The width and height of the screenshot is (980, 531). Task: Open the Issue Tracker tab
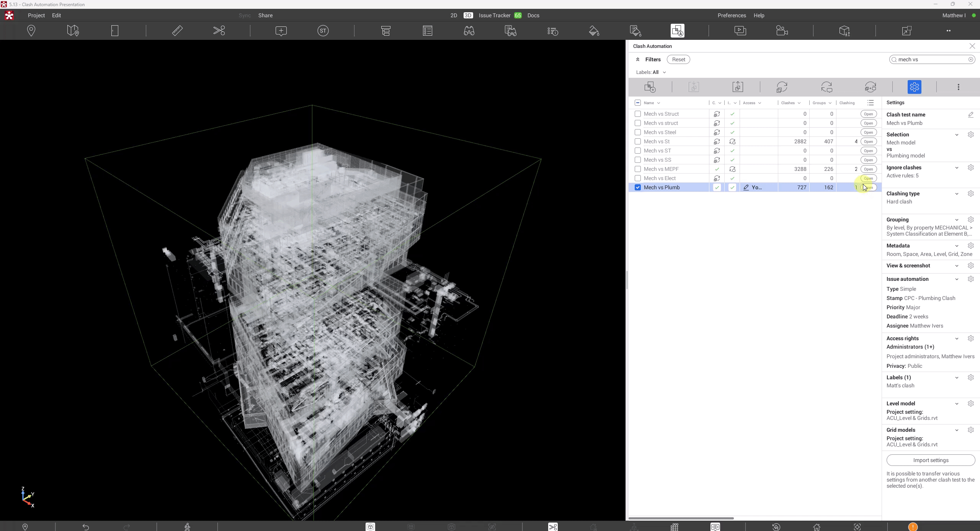click(495, 15)
